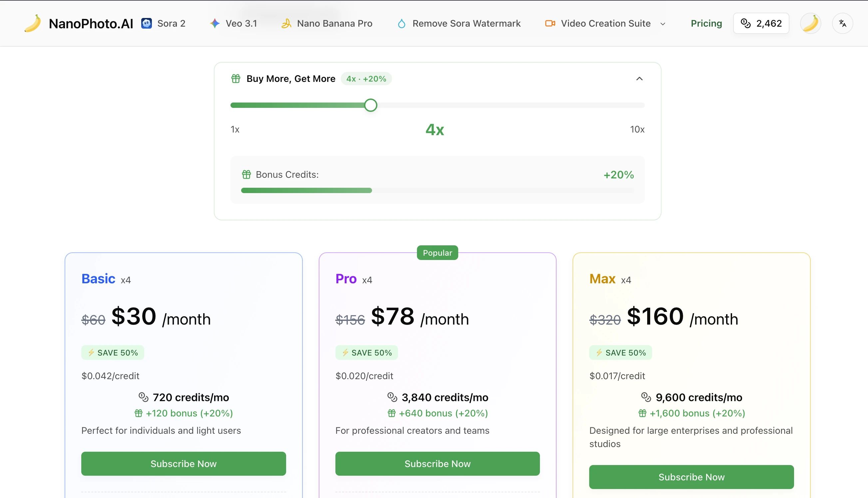Expand the Video Creation Suite dropdown arrow
The width and height of the screenshot is (868, 498).
pyautogui.click(x=663, y=24)
